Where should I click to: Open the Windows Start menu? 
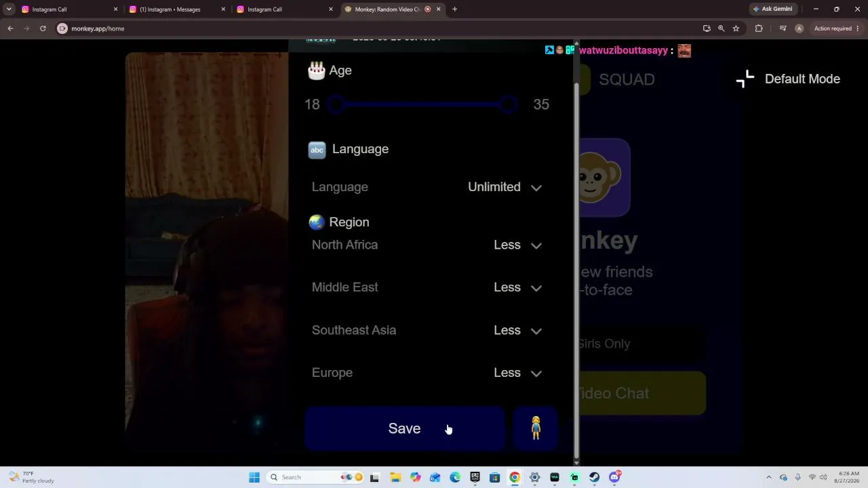pos(254,477)
